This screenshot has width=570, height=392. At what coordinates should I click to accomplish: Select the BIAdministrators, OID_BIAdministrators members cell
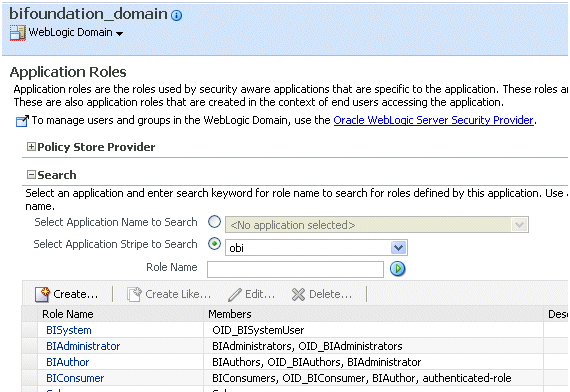coord(373,346)
